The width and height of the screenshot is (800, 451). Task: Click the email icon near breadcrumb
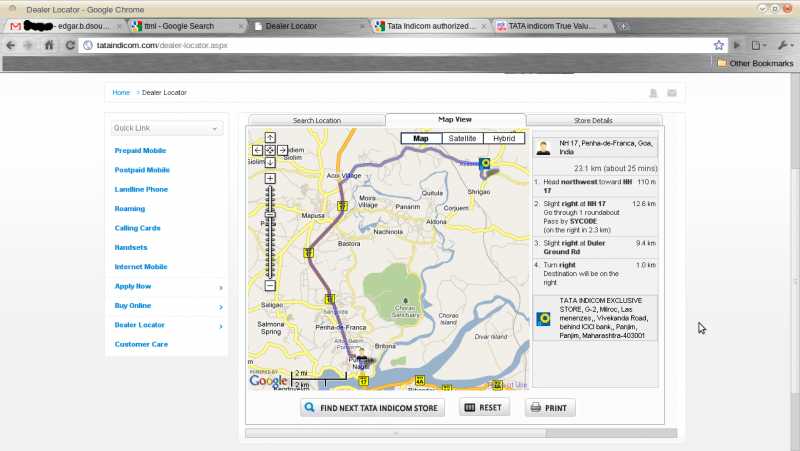(x=672, y=93)
